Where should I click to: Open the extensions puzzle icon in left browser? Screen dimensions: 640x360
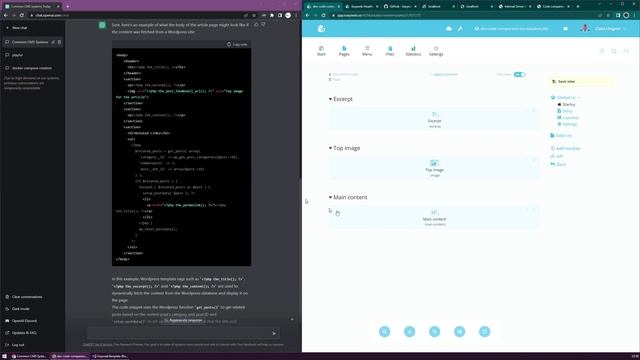272,15
